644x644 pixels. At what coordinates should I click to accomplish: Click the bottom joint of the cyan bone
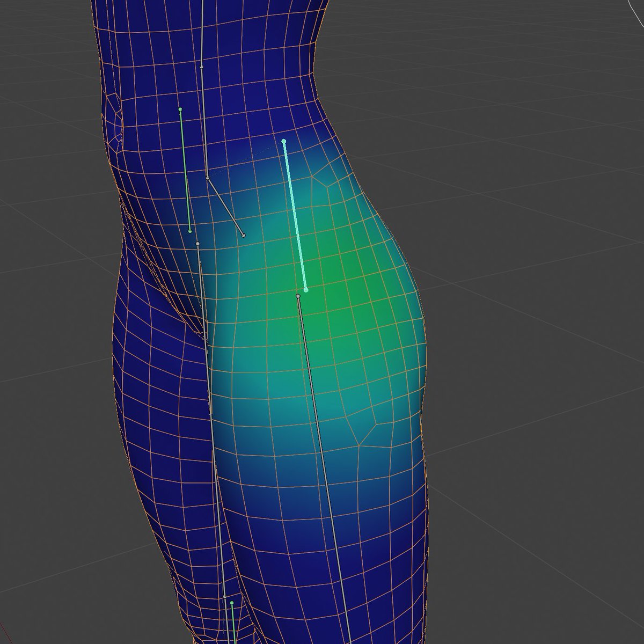(306, 290)
